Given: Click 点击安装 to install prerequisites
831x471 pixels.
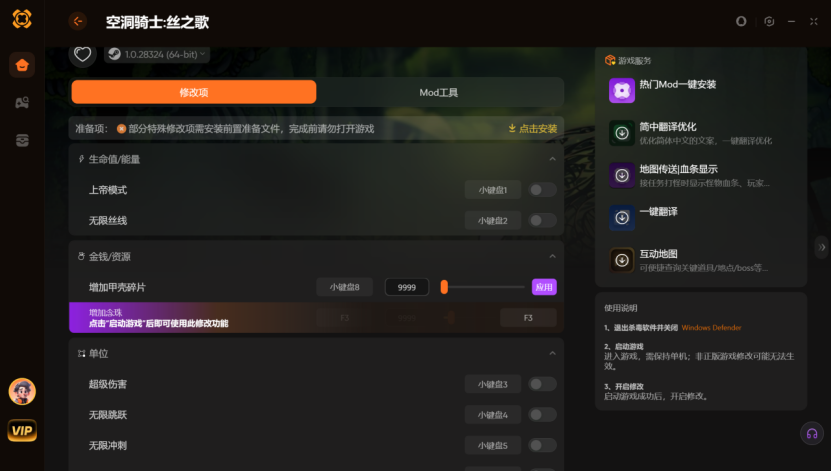Looking at the screenshot, I should pyautogui.click(x=533, y=129).
